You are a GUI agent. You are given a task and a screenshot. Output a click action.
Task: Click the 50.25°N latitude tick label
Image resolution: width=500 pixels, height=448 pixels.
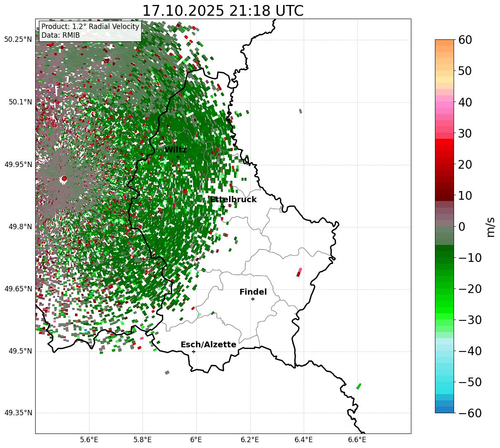18,40
